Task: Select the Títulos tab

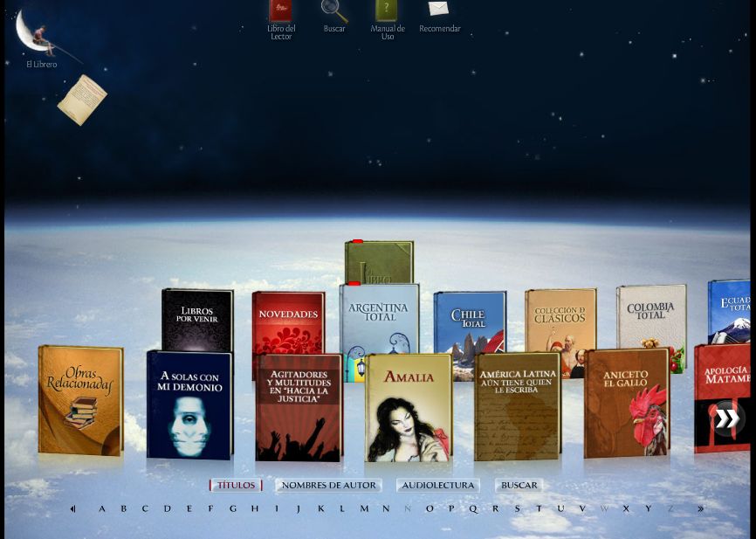Action: pyautogui.click(x=236, y=485)
